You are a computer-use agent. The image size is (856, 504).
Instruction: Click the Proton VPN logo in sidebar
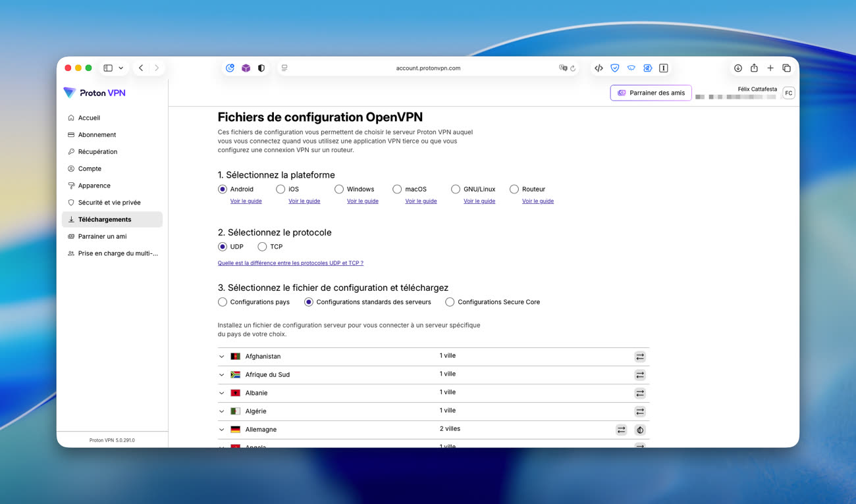[94, 93]
